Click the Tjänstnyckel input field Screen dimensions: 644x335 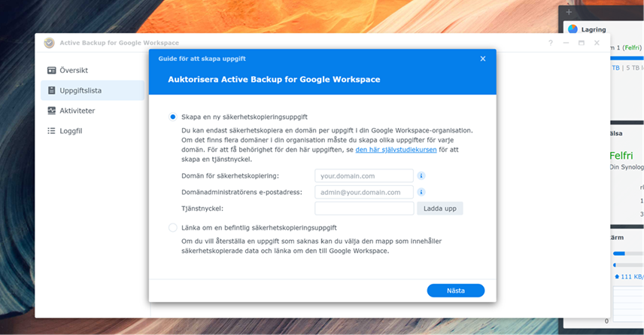click(364, 209)
